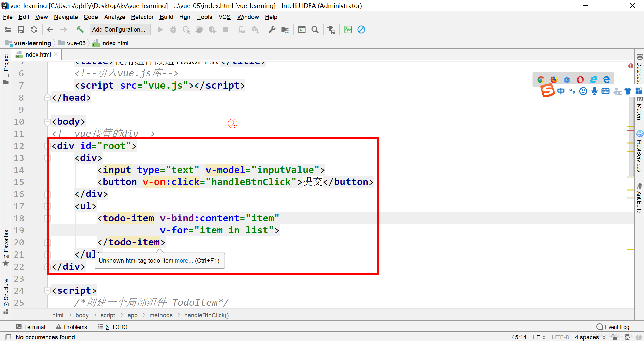Click the Run play icon
644x341 pixels.
click(x=160, y=30)
